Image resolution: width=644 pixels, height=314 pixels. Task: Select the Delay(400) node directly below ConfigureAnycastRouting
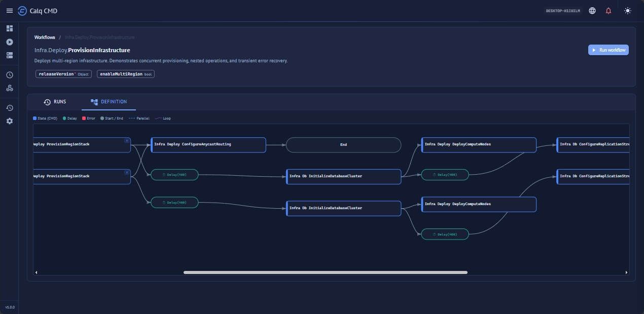(x=174, y=175)
